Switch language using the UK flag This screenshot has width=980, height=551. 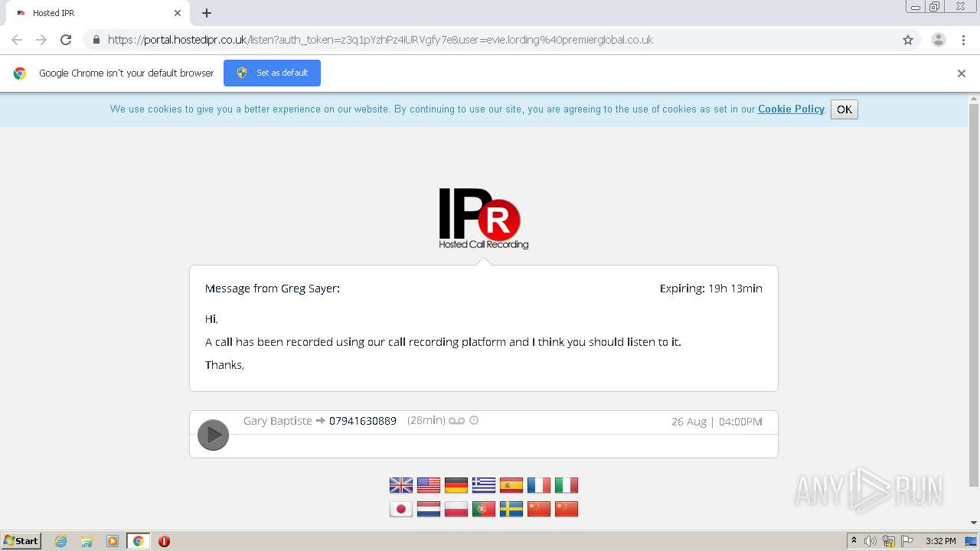coord(401,485)
